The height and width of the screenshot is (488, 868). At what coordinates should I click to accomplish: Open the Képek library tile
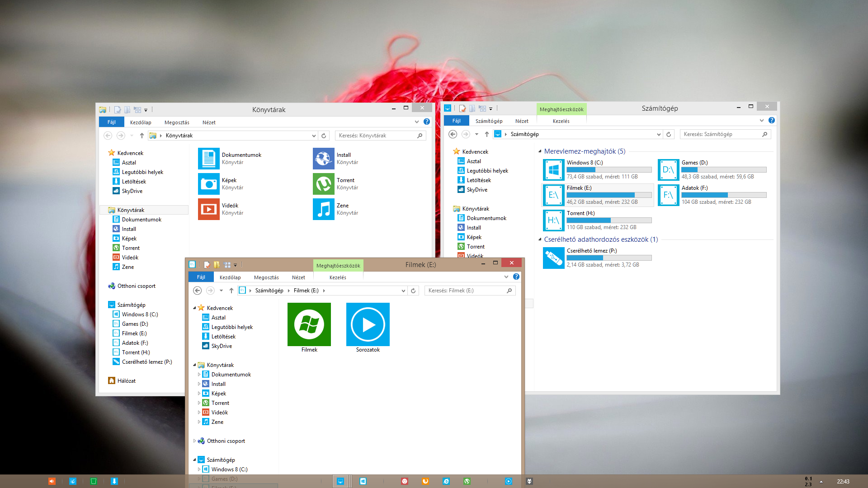(x=221, y=184)
